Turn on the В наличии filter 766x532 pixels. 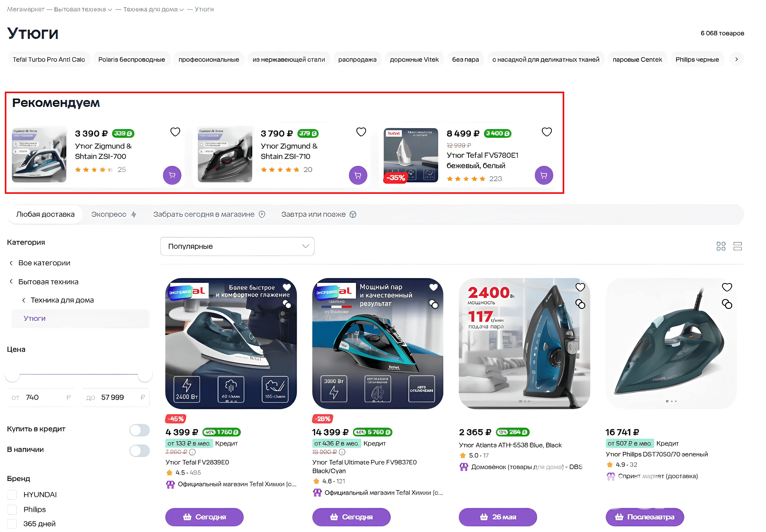click(x=140, y=451)
